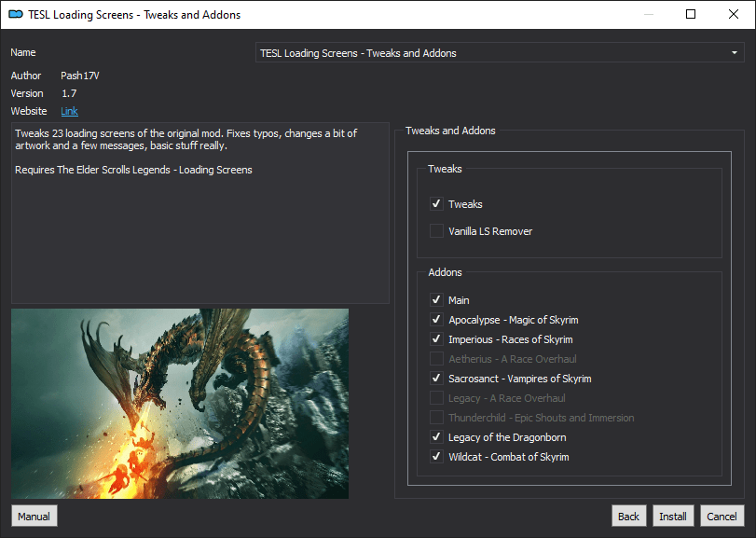
Task: Go Back to previous installer step
Action: click(628, 517)
